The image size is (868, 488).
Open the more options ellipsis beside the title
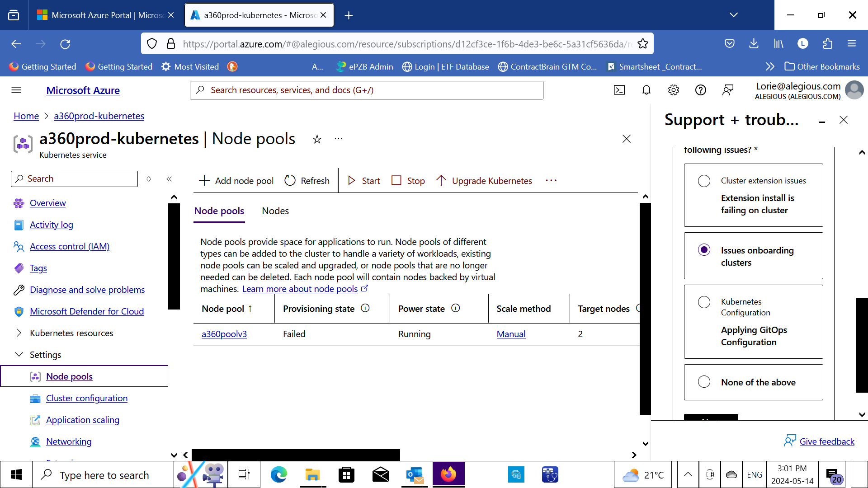tap(339, 139)
